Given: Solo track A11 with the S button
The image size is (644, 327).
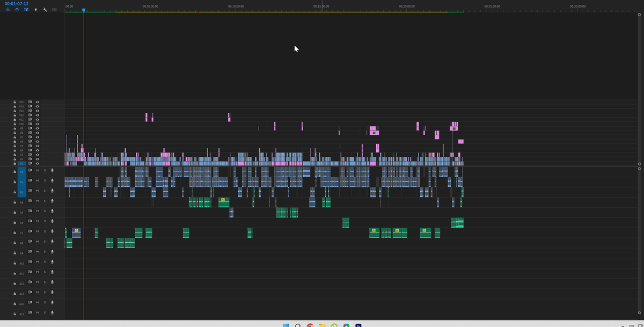Looking at the screenshot, I should 45,272.
